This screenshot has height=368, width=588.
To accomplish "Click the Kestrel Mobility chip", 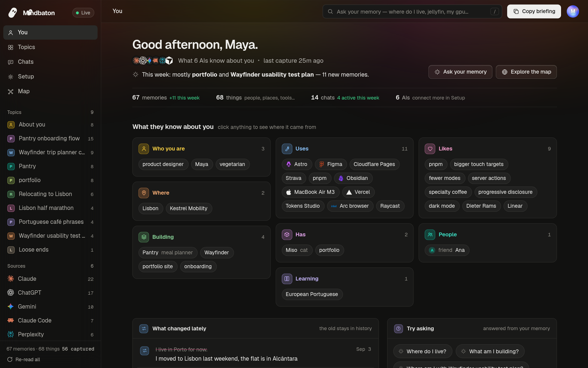I will [189, 209].
